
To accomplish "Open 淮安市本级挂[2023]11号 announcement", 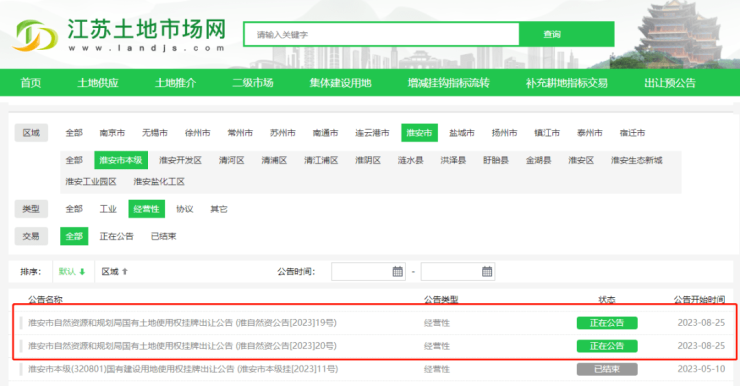I will click(x=183, y=369).
